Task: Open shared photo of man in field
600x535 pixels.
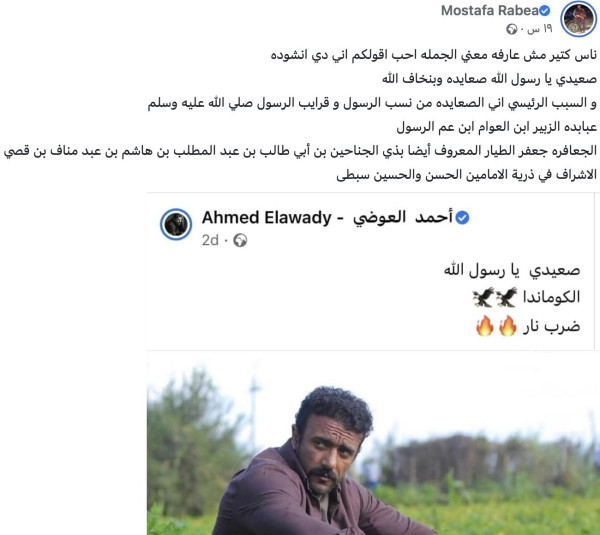Action: tap(373, 443)
